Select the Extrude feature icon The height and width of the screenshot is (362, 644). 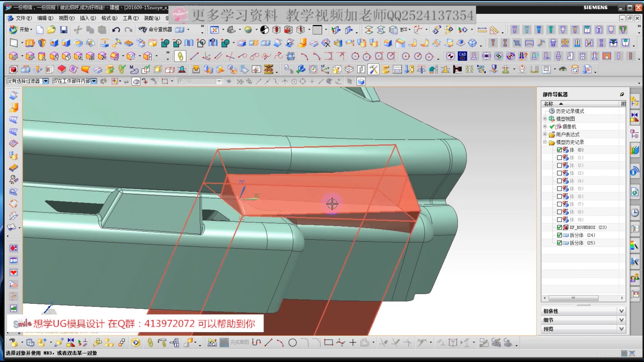[30, 43]
